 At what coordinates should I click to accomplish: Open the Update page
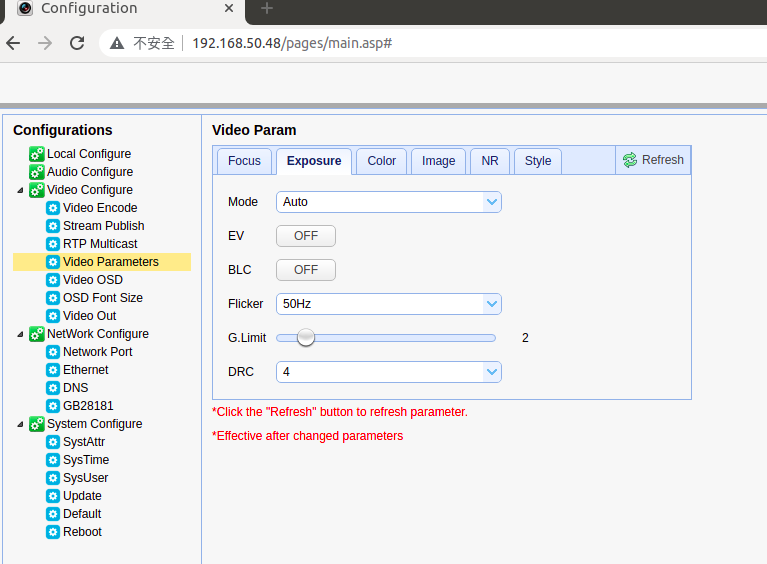pos(82,496)
